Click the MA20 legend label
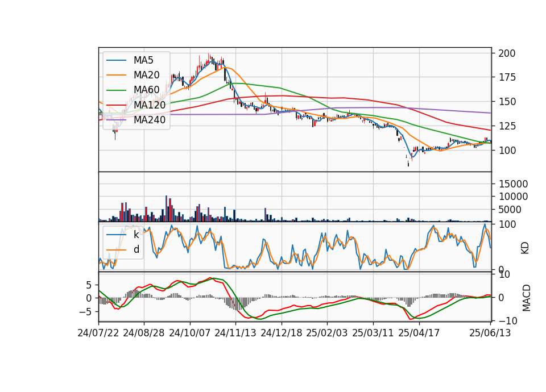 click(146, 75)
